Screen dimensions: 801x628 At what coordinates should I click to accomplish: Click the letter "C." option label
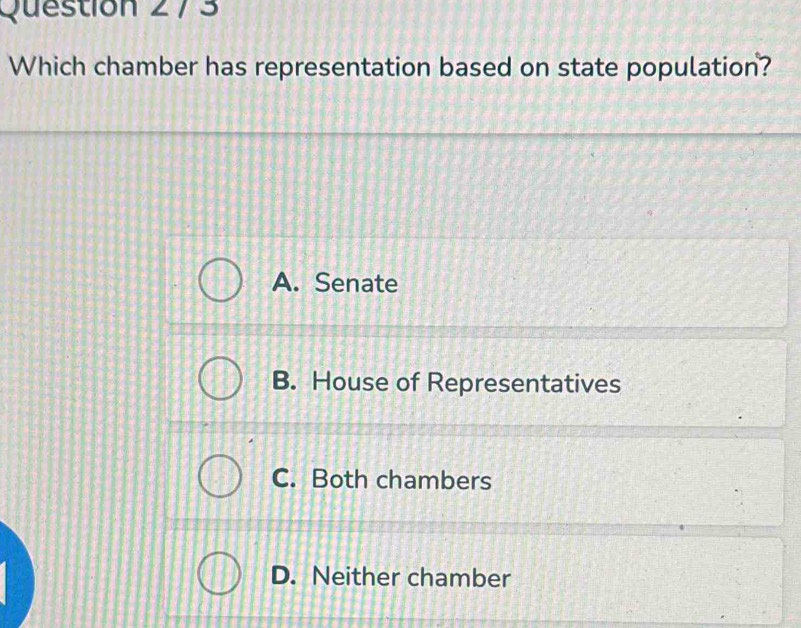(285, 480)
